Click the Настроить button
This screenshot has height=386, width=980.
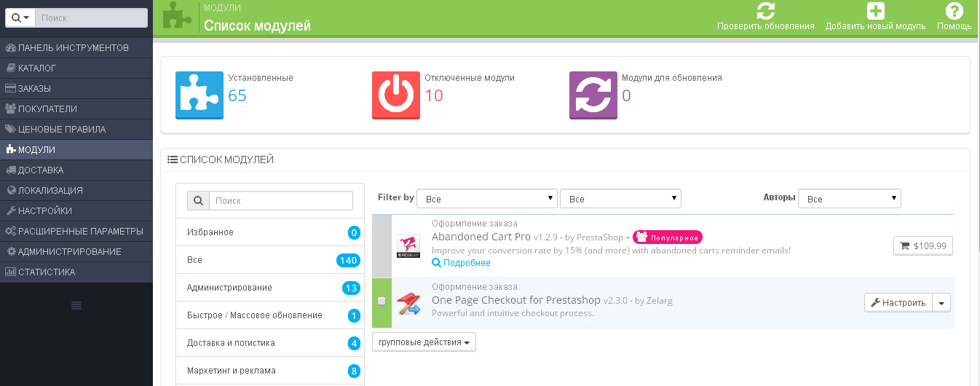898,302
